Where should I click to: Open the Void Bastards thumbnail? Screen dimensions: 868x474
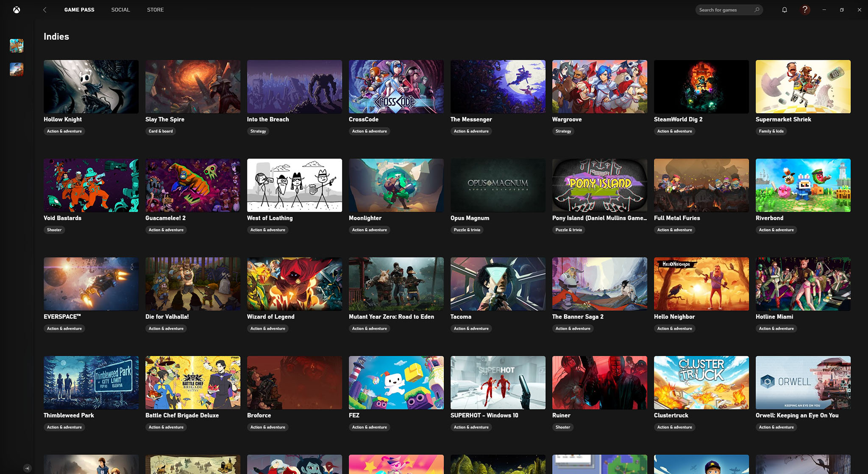(91, 185)
